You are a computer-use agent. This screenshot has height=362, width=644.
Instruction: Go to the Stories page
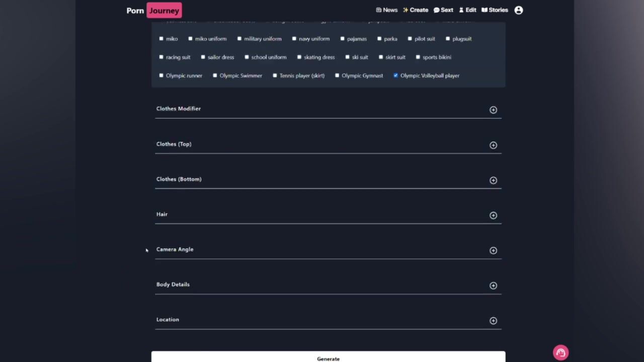pyautogui.click(x=495, y=10)
